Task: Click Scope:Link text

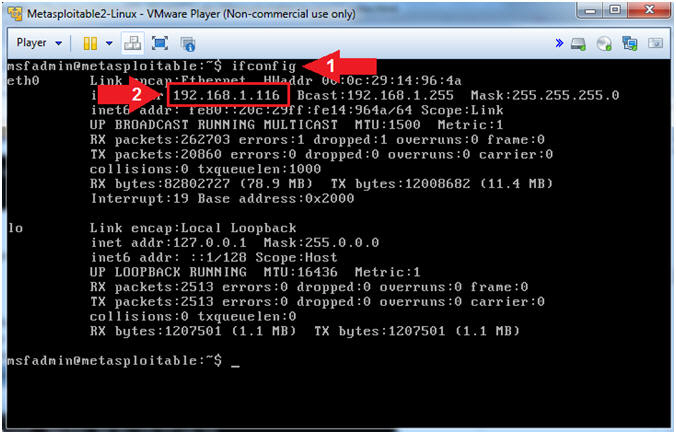Action: pos(462,110)
